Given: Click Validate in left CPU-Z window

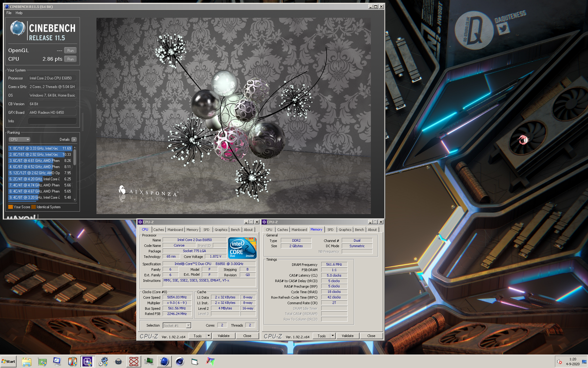Looking at the screenshot, I should (224, 336).
